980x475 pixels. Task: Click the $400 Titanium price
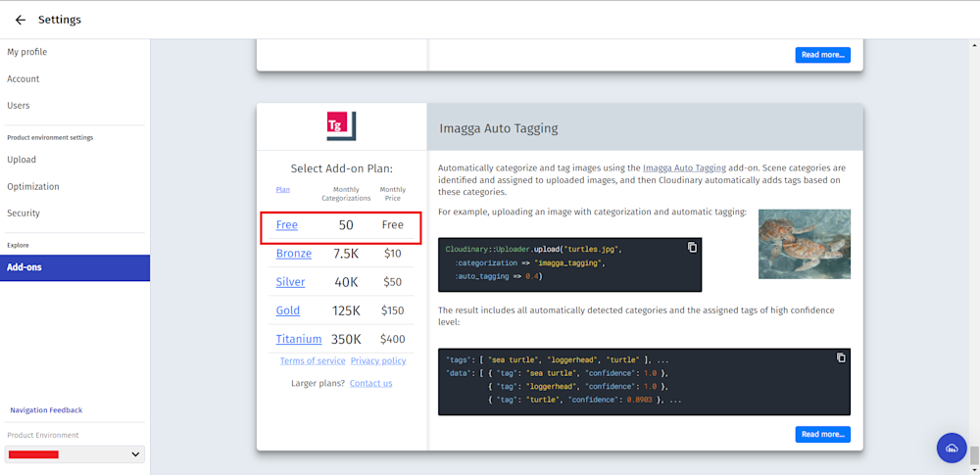[393, 339]
